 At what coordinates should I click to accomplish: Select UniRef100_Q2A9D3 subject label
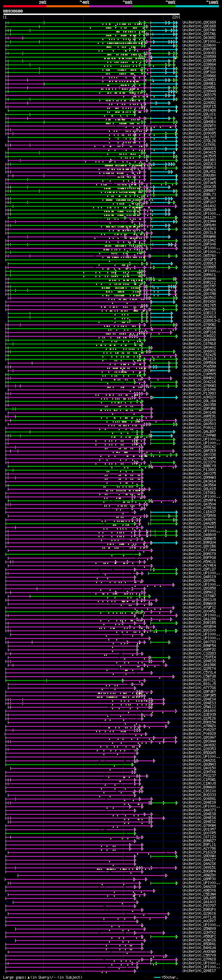(199, 80)
